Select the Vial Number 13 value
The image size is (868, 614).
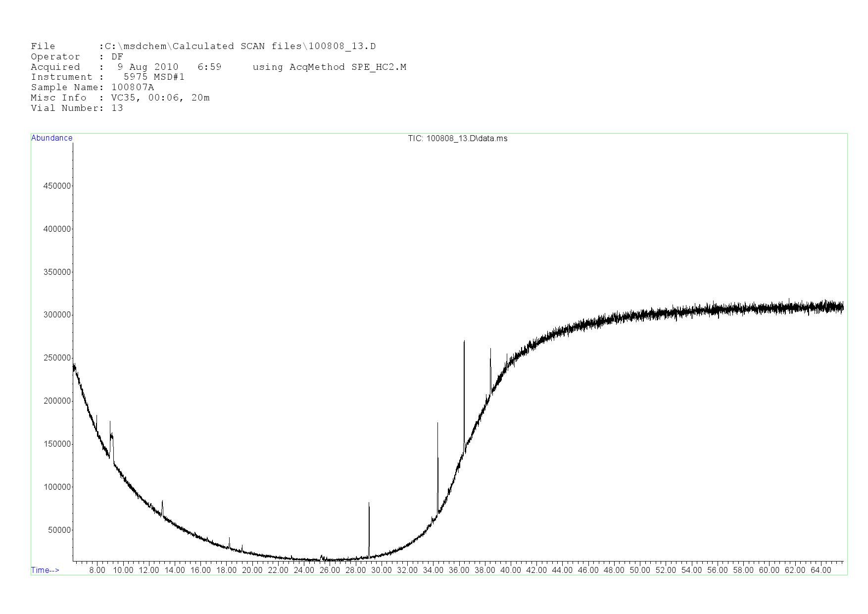(x=117, y=108)
